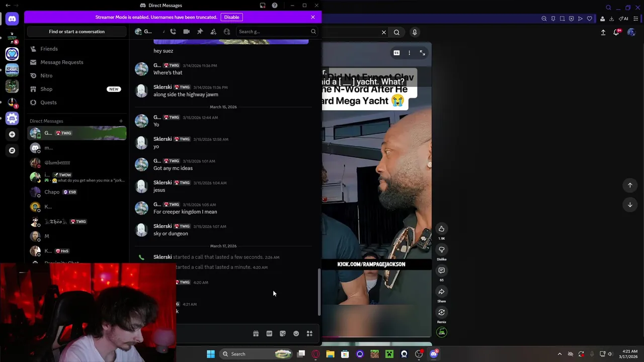This screenshot has height=362, width=644.
Task: Like the YouTube Short video
Action: pyautogui.click(x=442, y=229)
